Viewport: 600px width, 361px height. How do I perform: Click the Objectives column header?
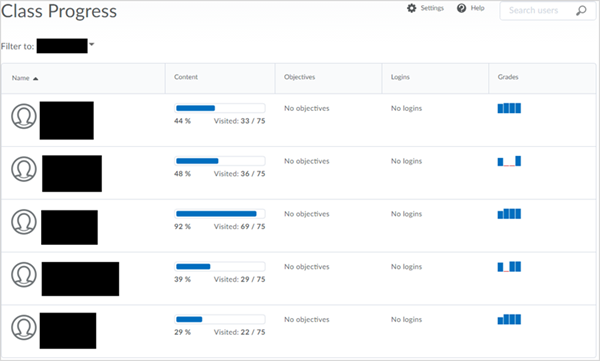tap(299, 77)
